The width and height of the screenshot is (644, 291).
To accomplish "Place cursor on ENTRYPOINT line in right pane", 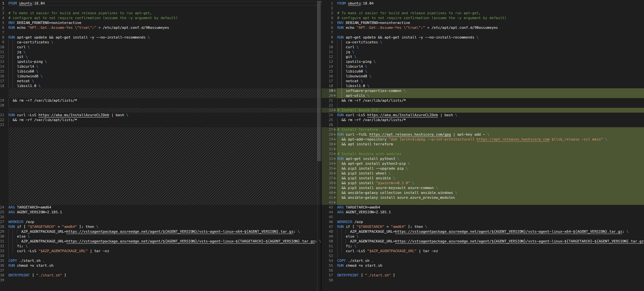I will [366, 275].
